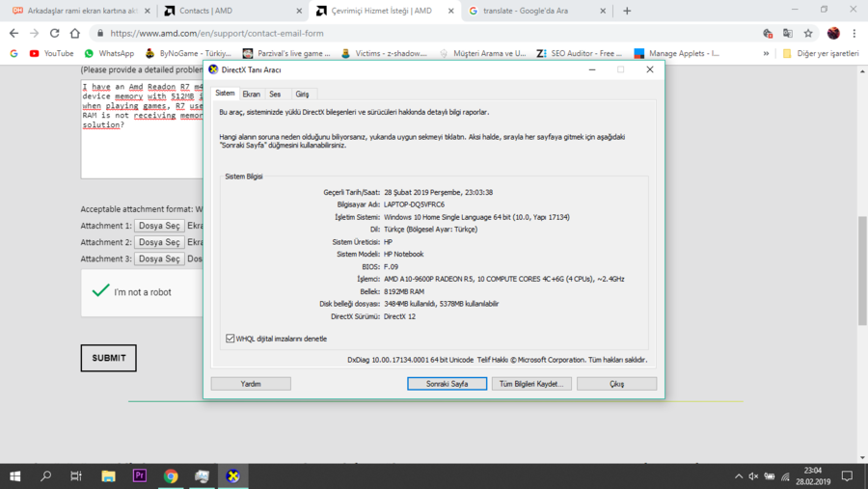868x489 pixels.
Task: Click the Sonraki Sayfa button
Action: click(x=447, y=384)
